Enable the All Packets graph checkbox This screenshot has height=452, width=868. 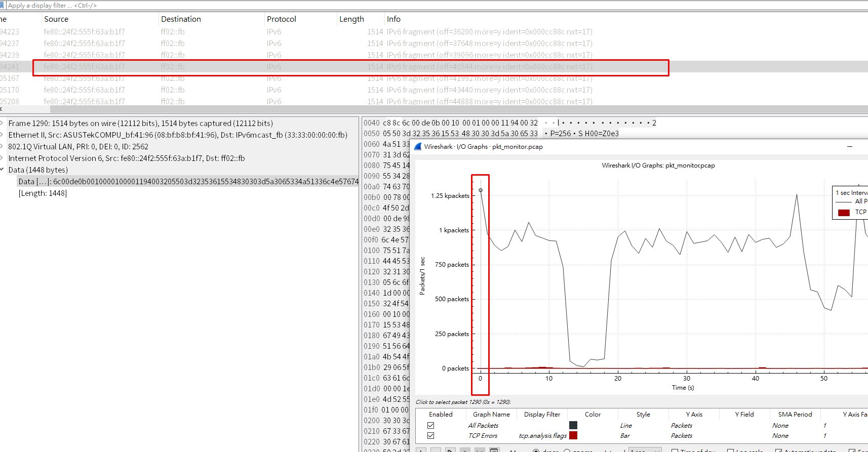(430, 426)
